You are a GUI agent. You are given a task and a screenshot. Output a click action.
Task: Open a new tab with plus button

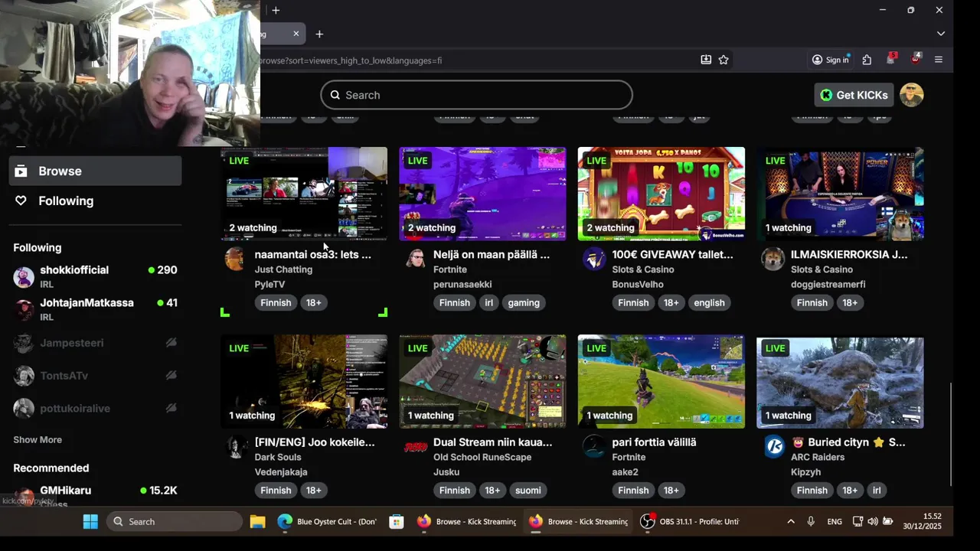pos(319,34)
